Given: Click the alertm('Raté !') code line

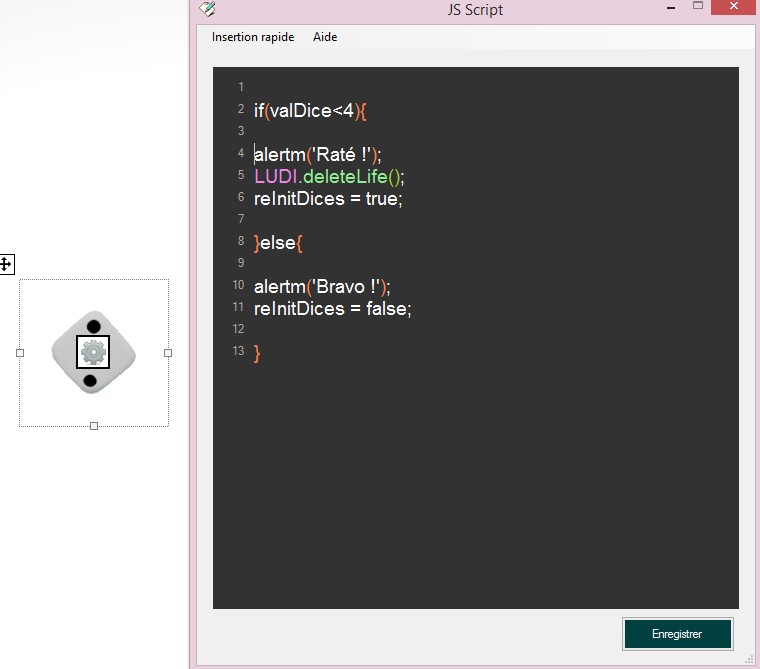Looking at the screenshot, I should (317, 154).
